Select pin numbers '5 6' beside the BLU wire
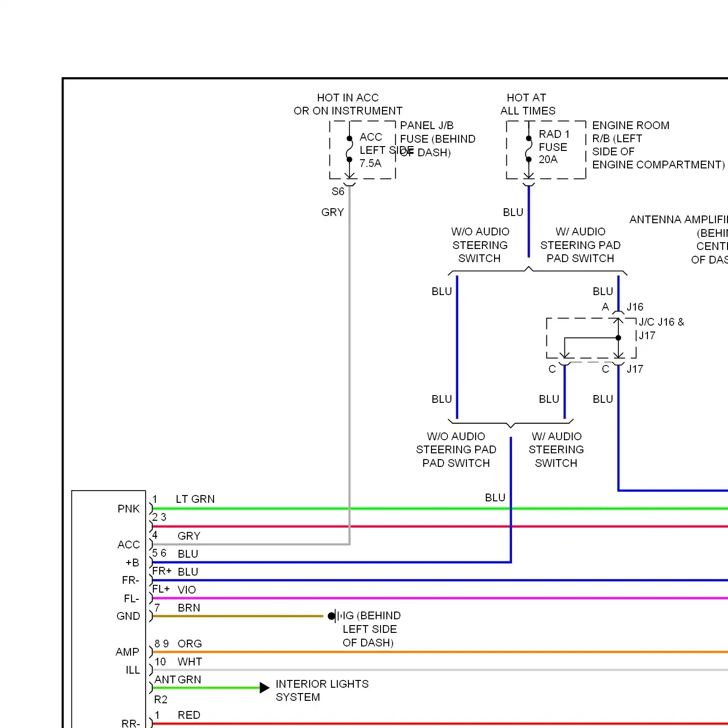The height and width of the screenshot is (728, 728). click(x=159, y=553)
